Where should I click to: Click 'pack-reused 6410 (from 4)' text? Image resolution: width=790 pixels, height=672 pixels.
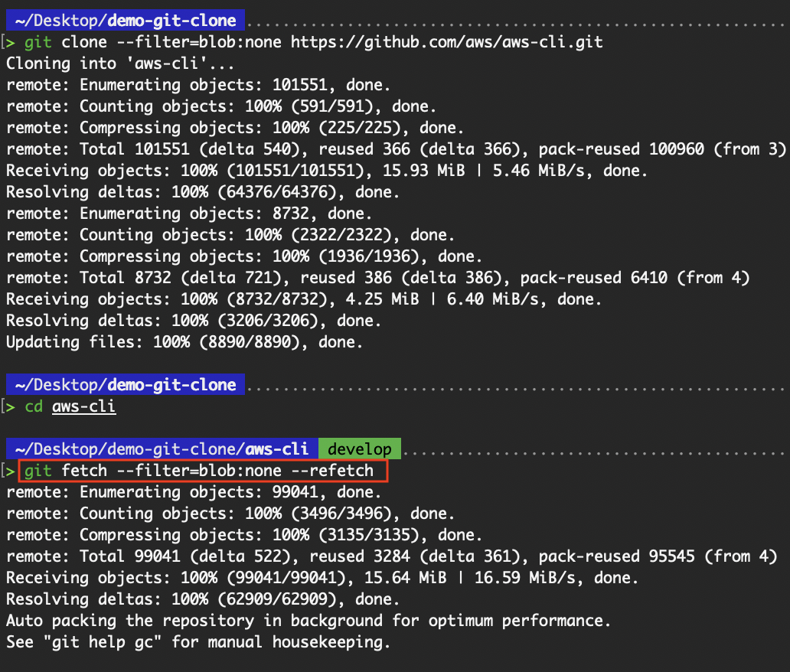[x=635, y=278]
